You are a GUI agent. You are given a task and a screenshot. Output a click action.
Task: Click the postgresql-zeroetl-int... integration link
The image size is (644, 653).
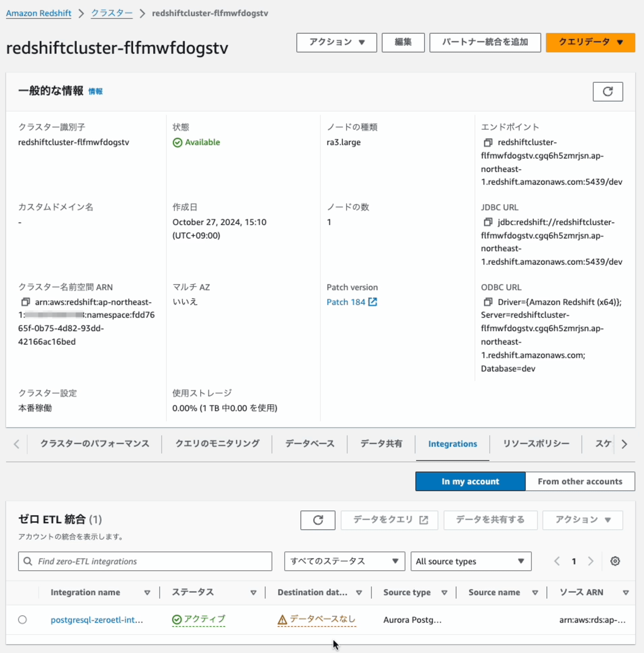[97, 619]
